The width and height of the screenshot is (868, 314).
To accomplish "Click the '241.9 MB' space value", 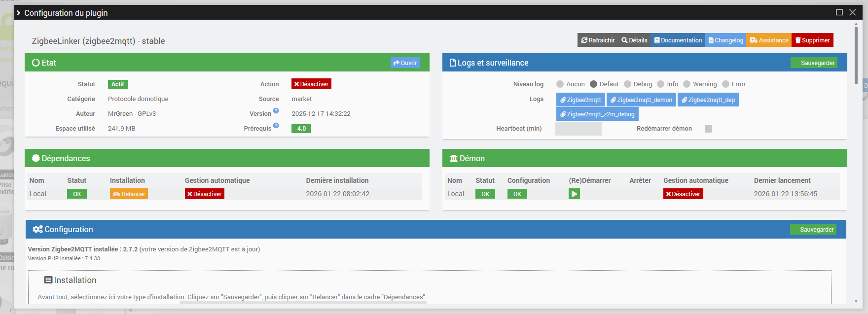I will (121, 129).
